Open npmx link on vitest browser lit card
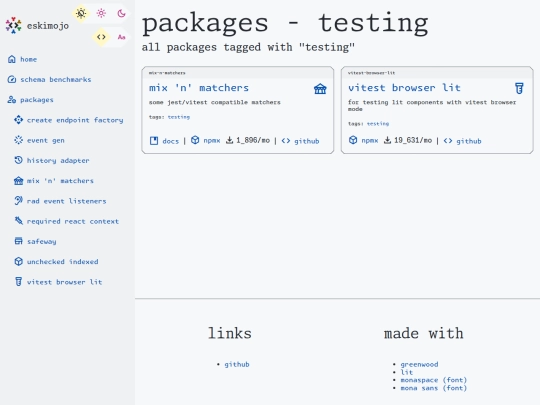Image resolution: width=540 pixels, height=405 pixels. pyautogui.click(x=370, y=141)
